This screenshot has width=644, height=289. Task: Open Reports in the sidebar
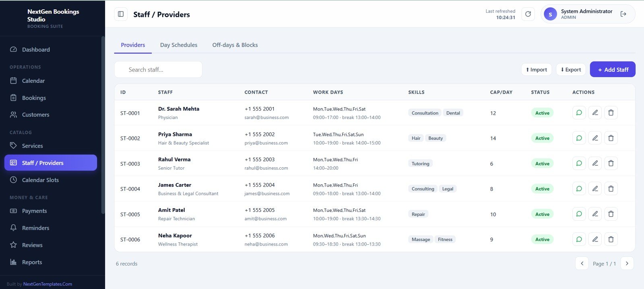51,262
